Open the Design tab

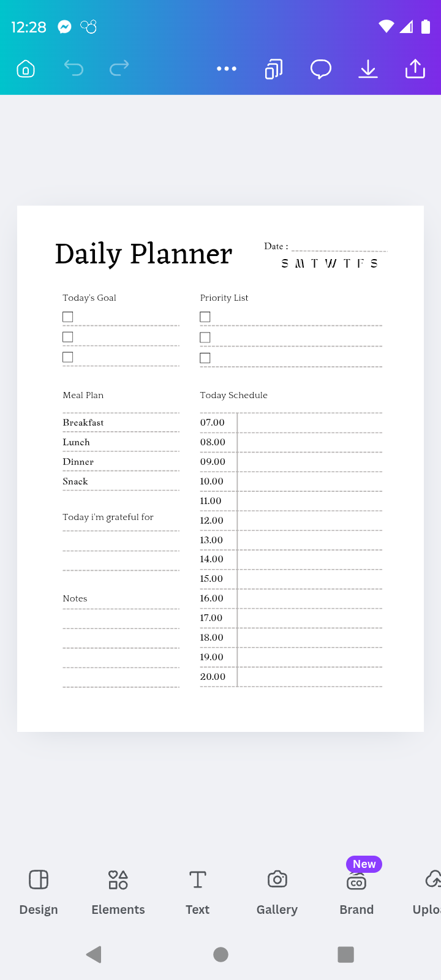click(39, 891)
